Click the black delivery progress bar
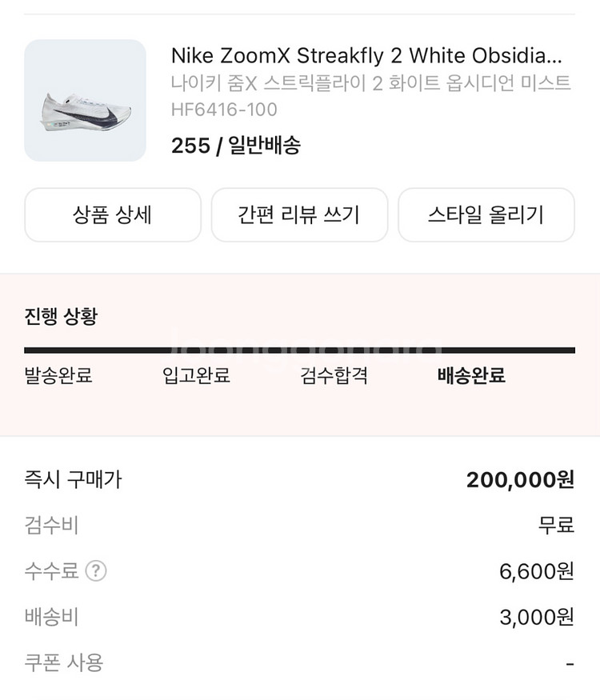The image size is (600, 700). (x=299, y=350)
